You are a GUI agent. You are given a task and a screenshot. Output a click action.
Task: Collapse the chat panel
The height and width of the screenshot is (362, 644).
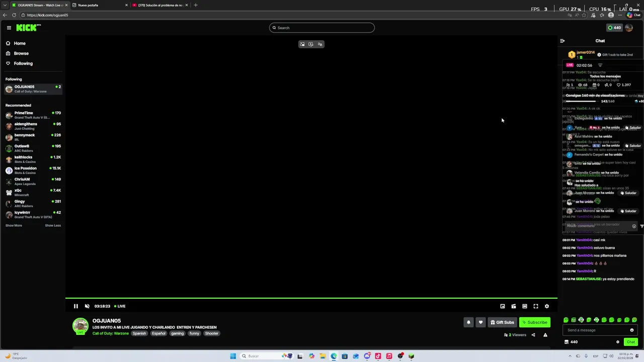tap(562, 41)
